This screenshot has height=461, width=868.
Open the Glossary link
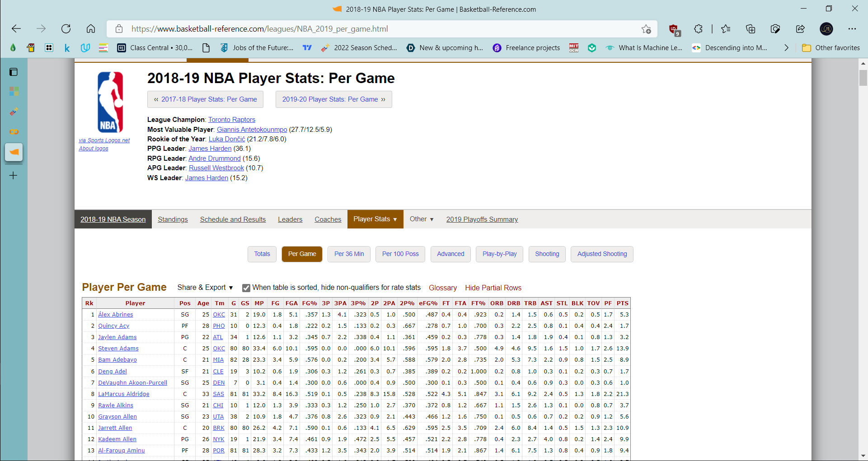coord(443,288)
